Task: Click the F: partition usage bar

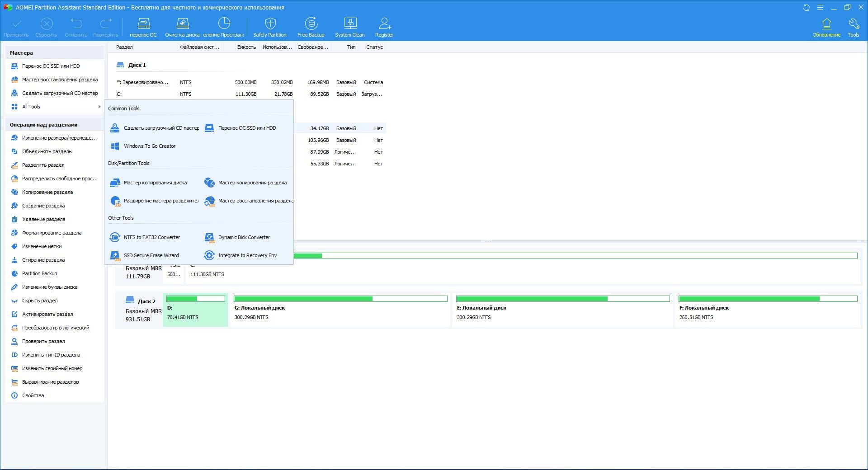Action: (768, 299)
